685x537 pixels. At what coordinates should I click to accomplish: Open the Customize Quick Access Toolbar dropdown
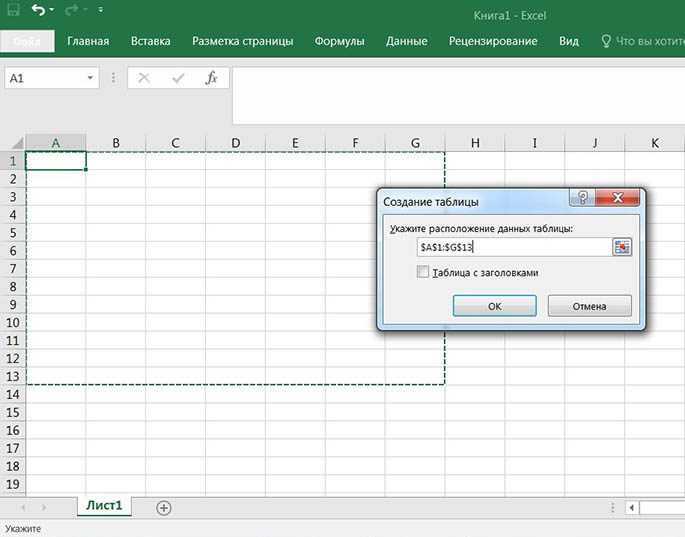point(100,9)
